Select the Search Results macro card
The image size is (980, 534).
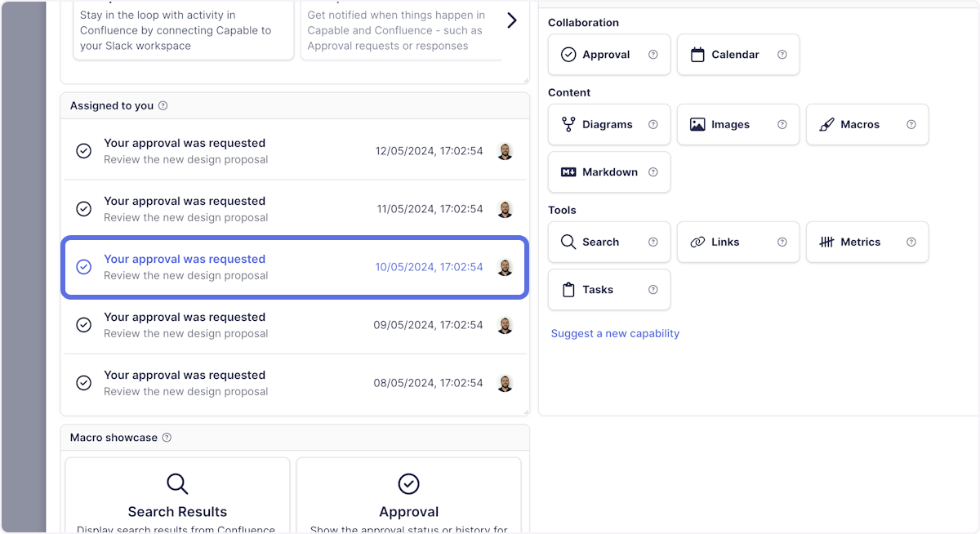click(177, 496)
